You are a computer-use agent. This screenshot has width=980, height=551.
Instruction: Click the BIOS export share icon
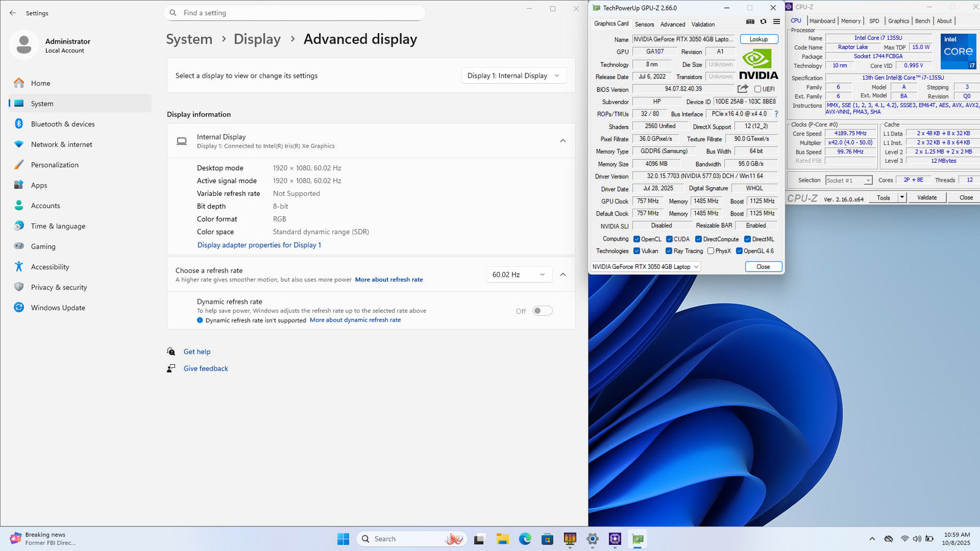tap(743, 89)
